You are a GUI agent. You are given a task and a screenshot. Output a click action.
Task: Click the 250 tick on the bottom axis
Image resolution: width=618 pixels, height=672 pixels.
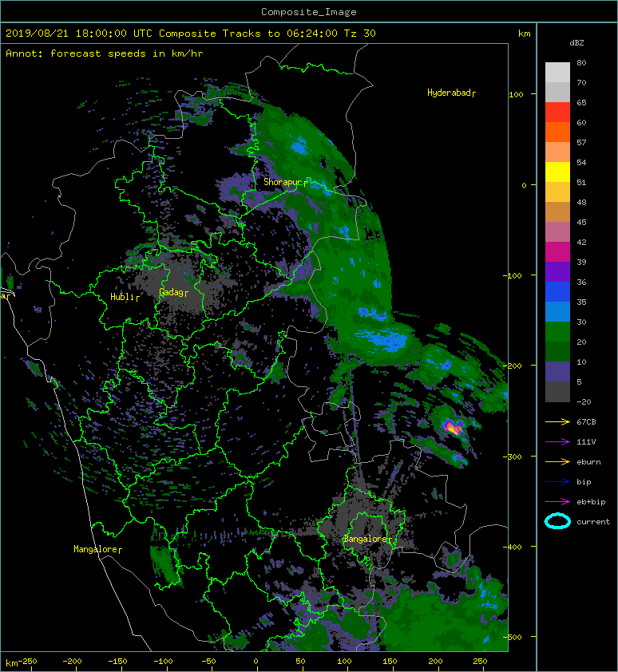click(480, 662)
